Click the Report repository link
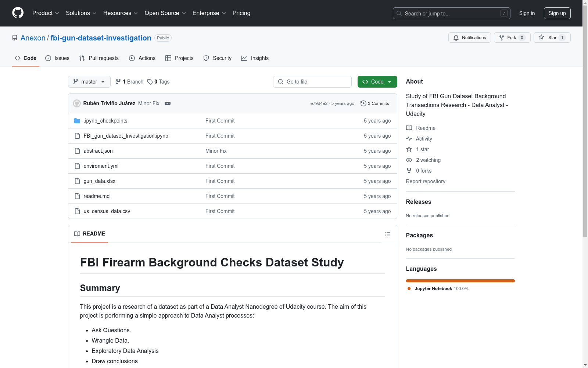This screenshot has height=368, width=588. point(426,181)
